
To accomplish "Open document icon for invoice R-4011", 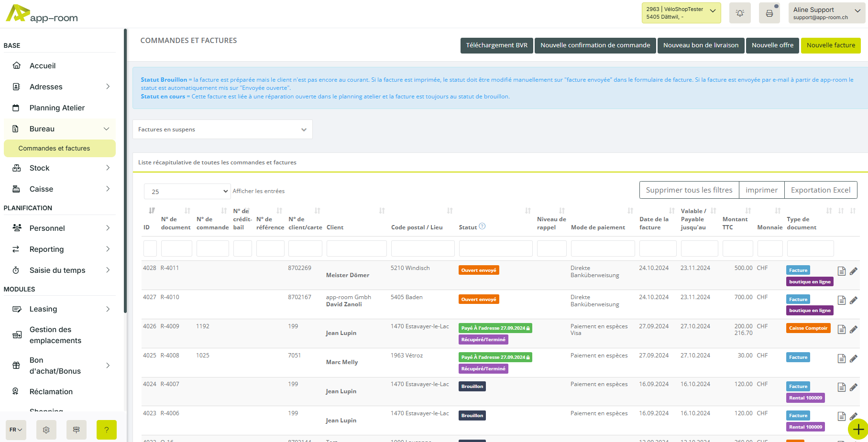I will coord(842,271).
